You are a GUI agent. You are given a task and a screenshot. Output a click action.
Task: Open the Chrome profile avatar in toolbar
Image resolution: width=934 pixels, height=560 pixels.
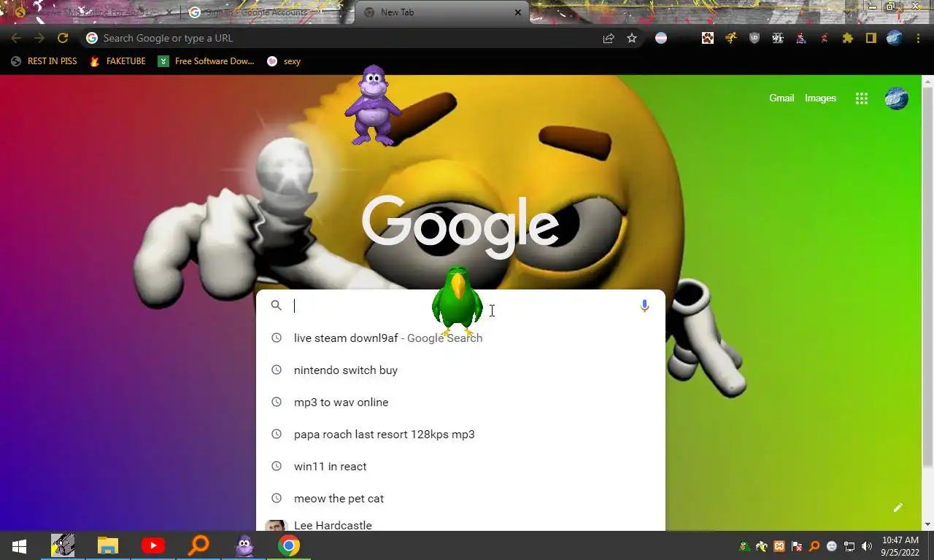tap(895, 38)
